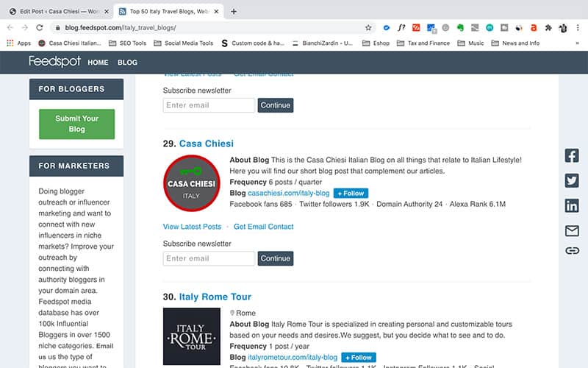Open the Social Media Tools bookmark folder
588x368 pixels.
pyautogui.click(x=184, y=43)
